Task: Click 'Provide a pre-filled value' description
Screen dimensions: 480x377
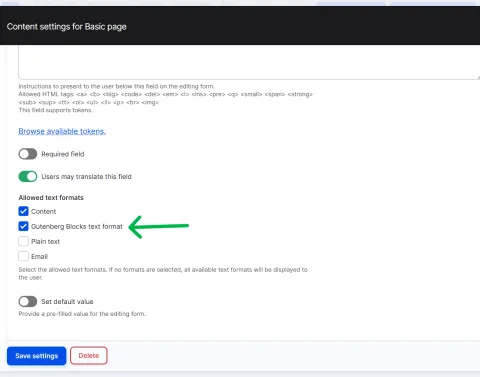Action: pyautogui.click(x=82, y=314)
